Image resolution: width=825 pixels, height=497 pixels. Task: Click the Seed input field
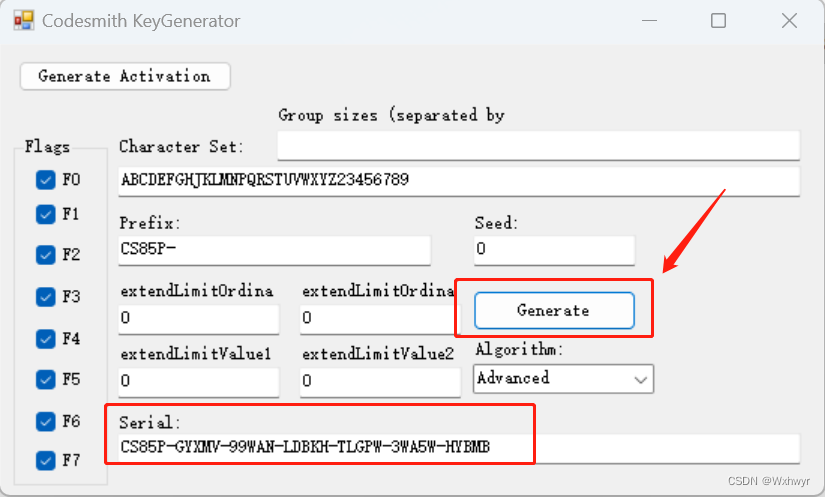pos(555,250)
